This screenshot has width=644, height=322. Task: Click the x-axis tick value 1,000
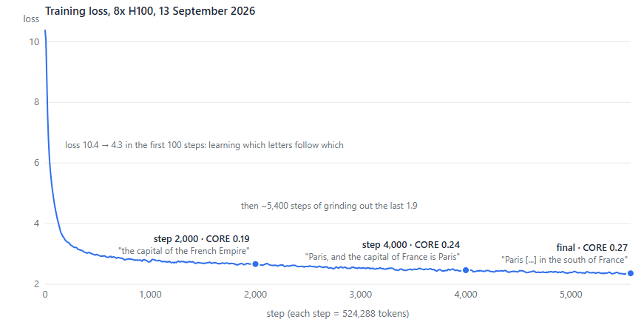point(150,295)
